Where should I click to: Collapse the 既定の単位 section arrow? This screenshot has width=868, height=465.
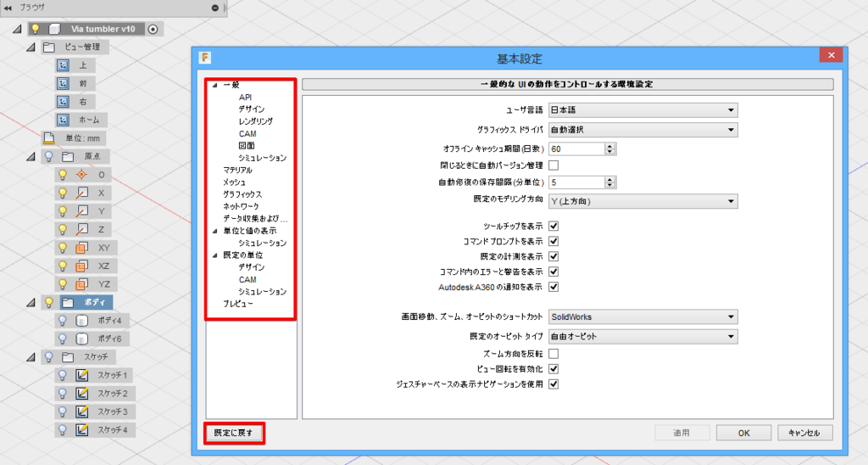click(x=214, y=255)
